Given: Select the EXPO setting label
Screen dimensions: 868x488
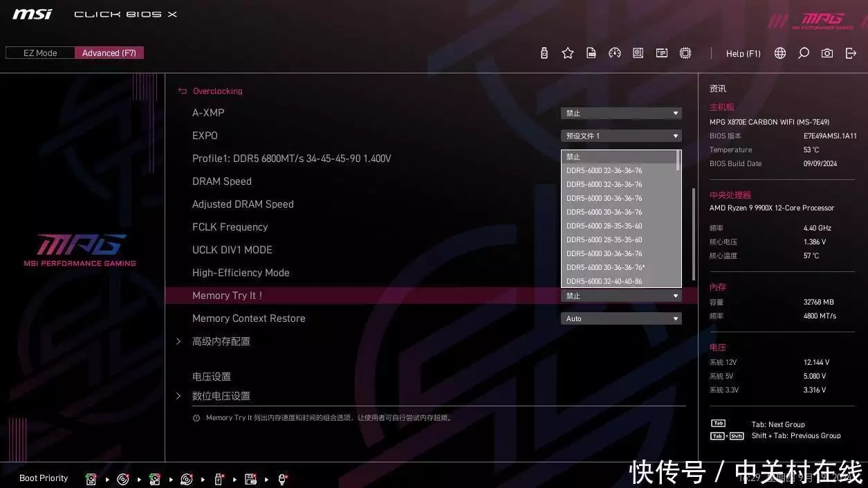Looking at the screenshot, I should (205, 136).
